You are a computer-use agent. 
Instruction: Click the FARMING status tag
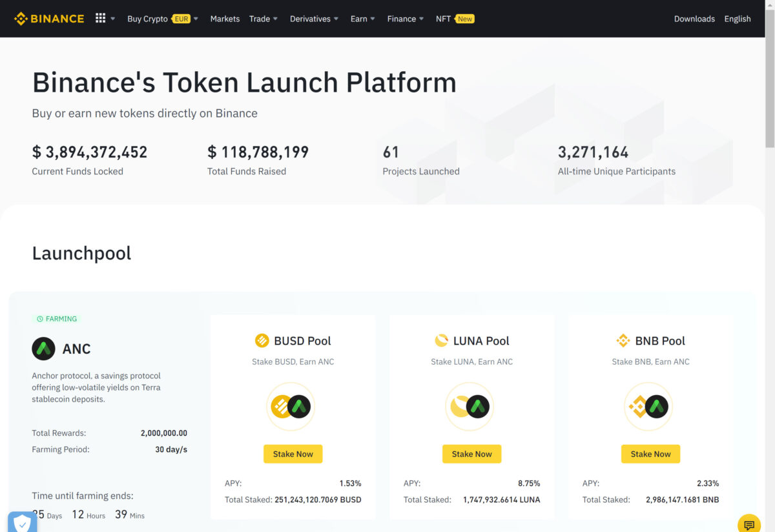(56, 319)
